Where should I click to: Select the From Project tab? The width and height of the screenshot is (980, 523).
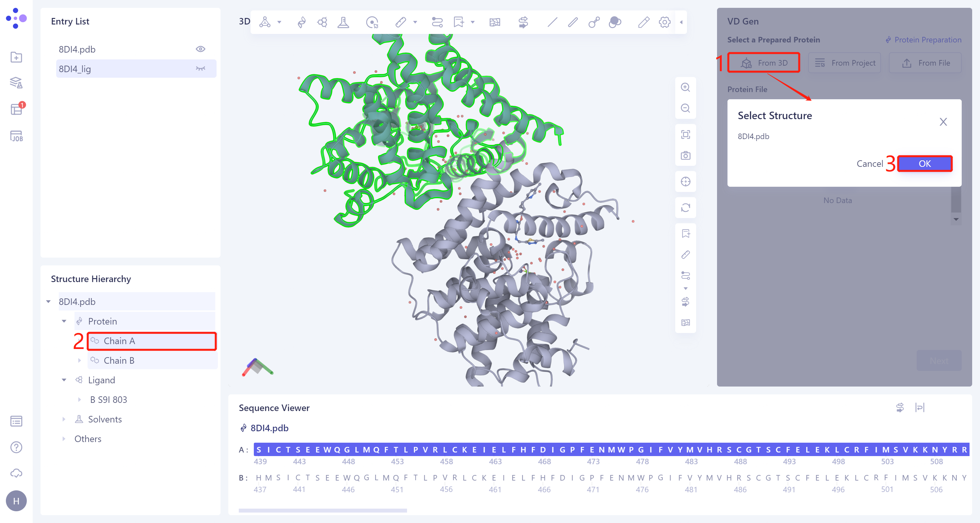point(844,63)
